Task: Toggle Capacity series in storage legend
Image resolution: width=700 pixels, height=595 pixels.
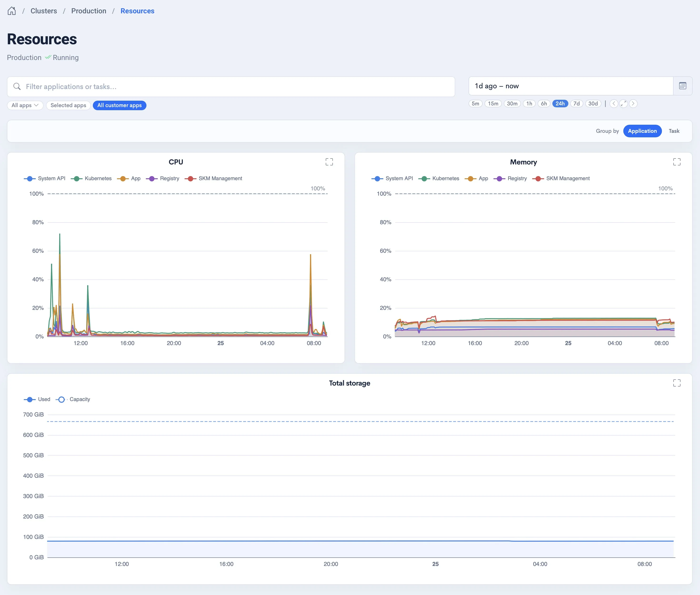Action: (73, 399)
